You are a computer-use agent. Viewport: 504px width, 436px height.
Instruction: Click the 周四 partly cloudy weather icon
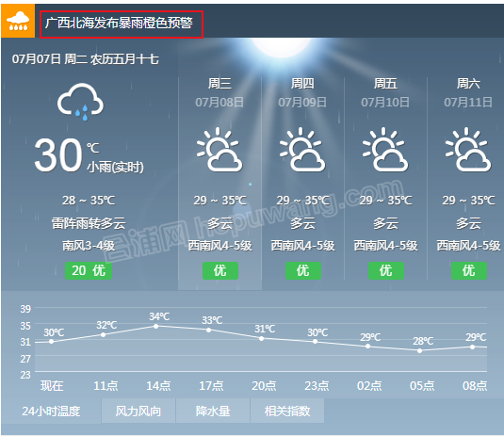tap(302, 150)
